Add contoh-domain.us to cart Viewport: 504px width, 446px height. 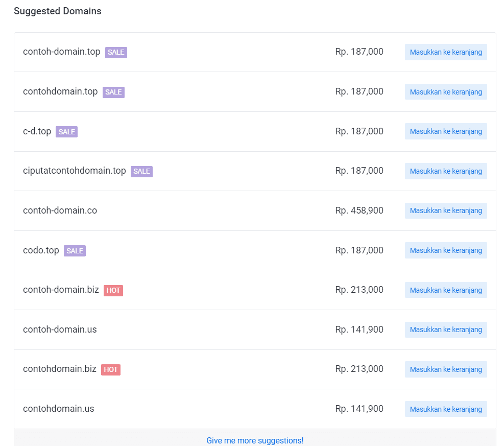point(445,330)
